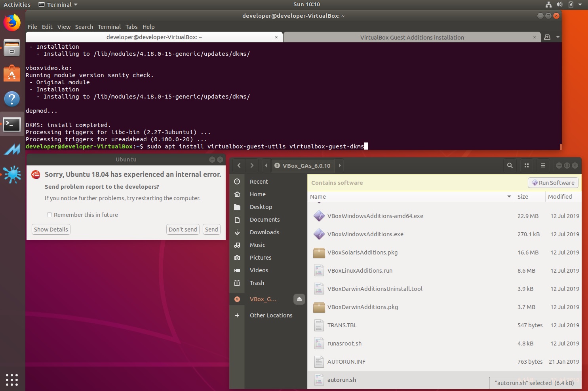Open the Help menu in Terminal
This screenshot has width=588, height=391.
tap(148, 27)
